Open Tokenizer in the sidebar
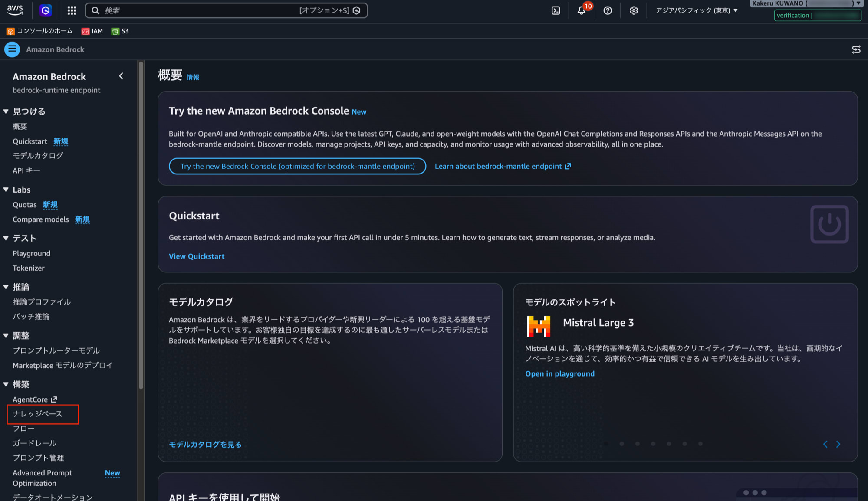The image size is (868, 501). [29, 268]
